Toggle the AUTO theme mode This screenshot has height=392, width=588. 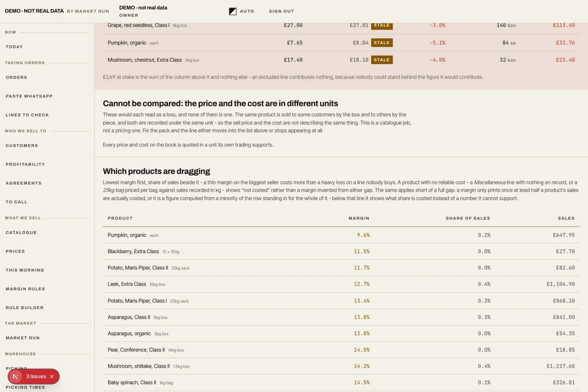coord(241,11)
